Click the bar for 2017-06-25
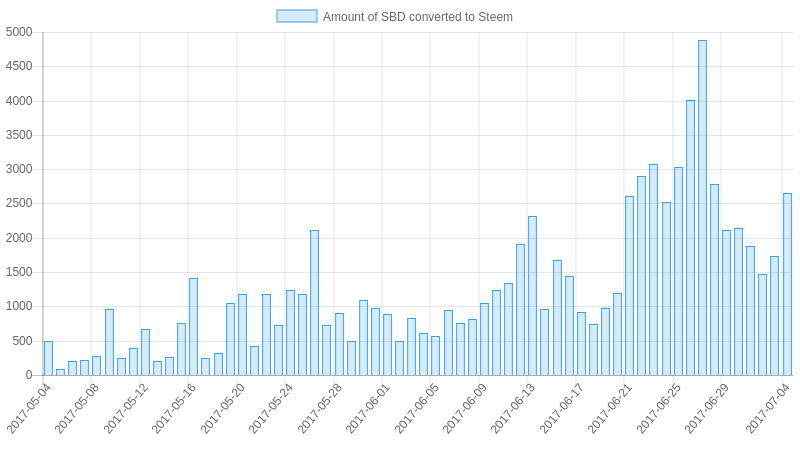Screen dimensions: 800x450 678,271
